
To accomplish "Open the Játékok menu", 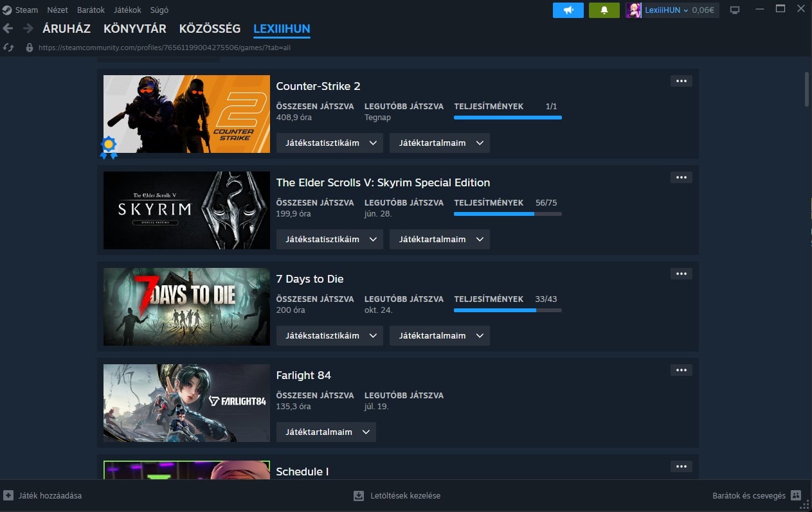I will pyautogui.click(x=127, y=10).
